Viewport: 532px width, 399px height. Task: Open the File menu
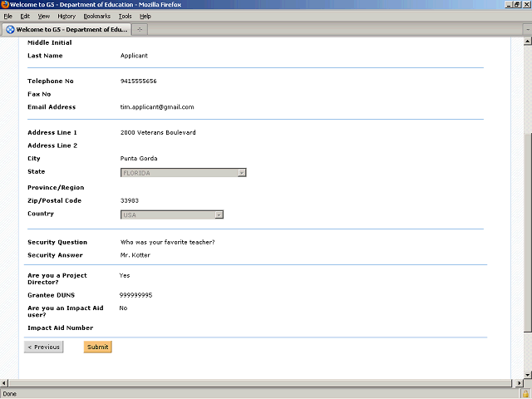pos(7,17)
